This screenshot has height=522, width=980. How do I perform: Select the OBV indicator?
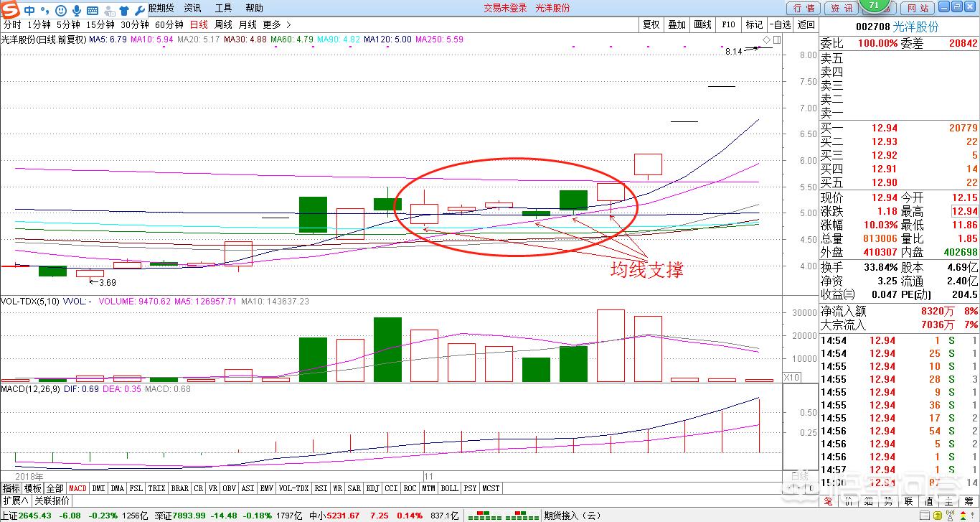(229, 488)
